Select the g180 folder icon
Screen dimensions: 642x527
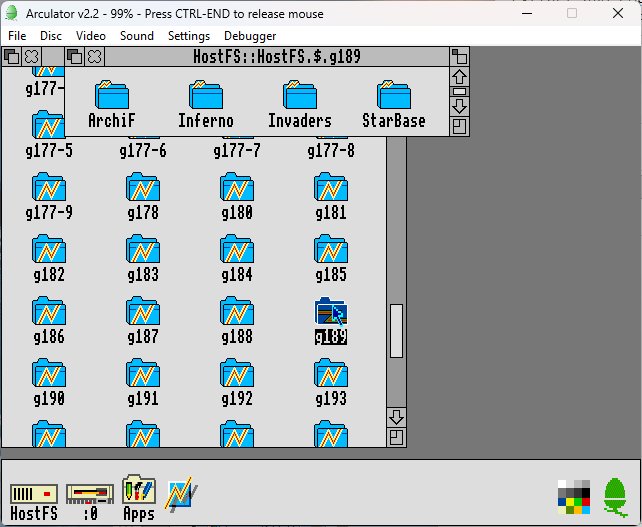[237, 187]
